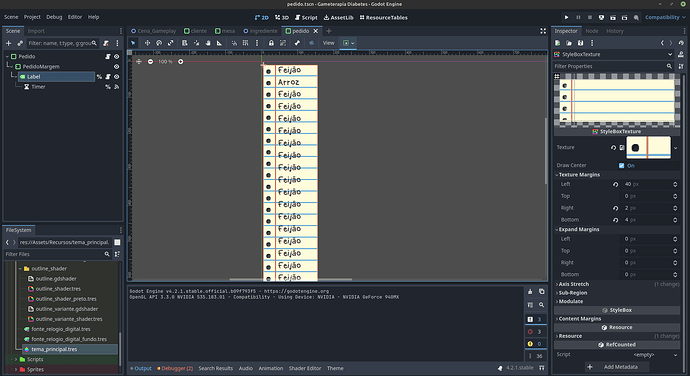Open script attached to Pedido node
Viewport: 690px width, 376px height.
click(x=108, y=56)
